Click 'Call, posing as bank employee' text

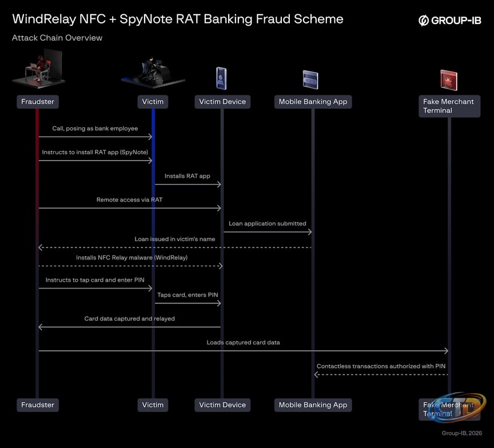click(x=95, y=129)
